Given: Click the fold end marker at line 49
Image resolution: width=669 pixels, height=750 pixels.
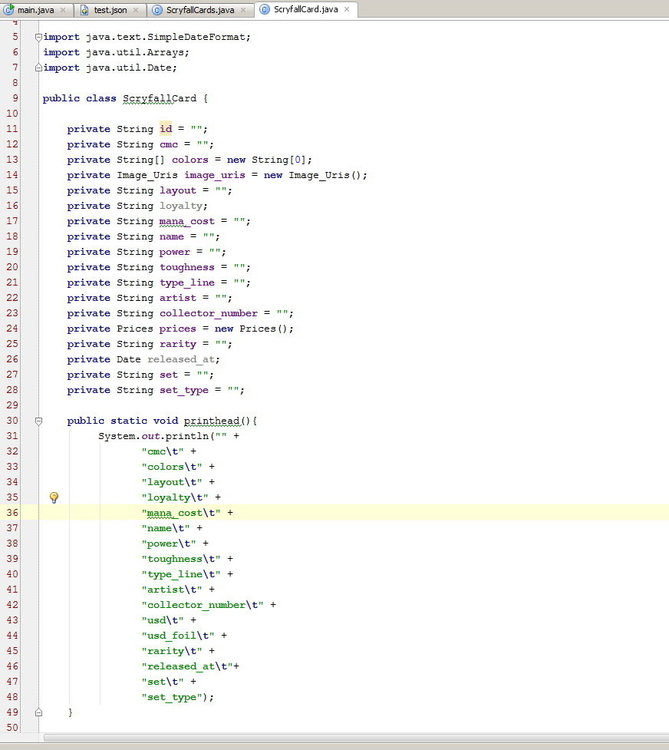Looking at the screenshot, I should click(38, 712).
